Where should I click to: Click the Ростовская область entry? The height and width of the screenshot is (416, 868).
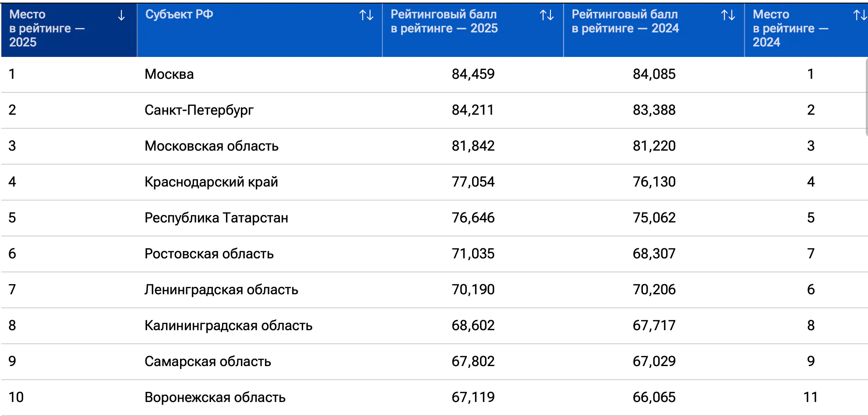coord(209,254)
